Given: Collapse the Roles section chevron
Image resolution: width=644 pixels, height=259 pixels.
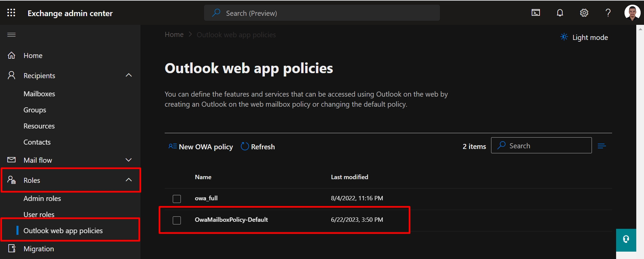Looking at the screenshot, I should pos(129,180).
